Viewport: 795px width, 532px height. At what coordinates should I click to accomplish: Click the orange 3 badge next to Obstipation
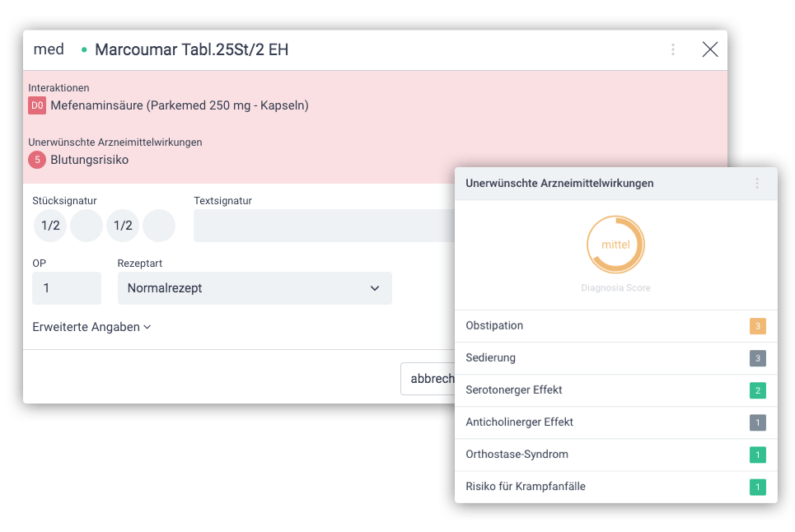pos(757,326)
